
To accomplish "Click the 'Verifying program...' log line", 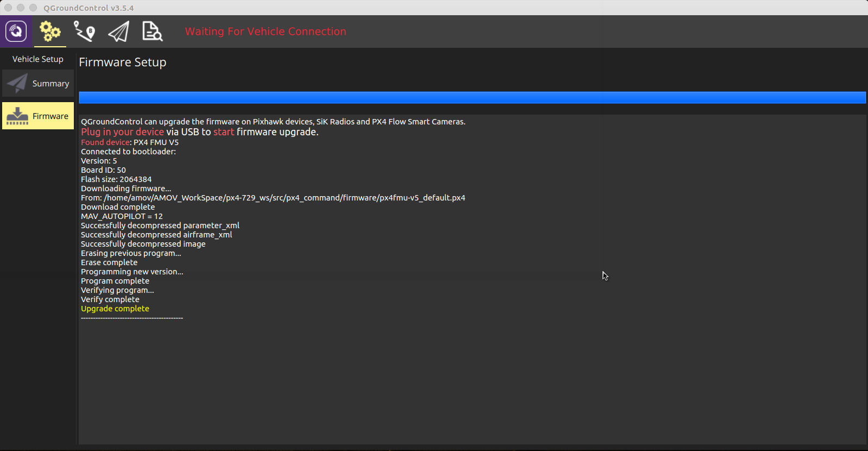I will tap(117, 290).
